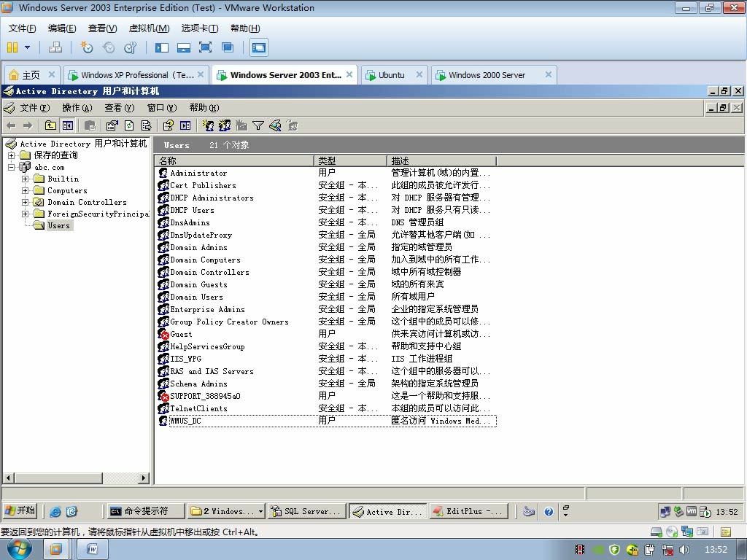The height and width of the screenshot is (560, 747).
Task: Open the 命令提示符 taskbar button
Action: [x=145, y=511]
